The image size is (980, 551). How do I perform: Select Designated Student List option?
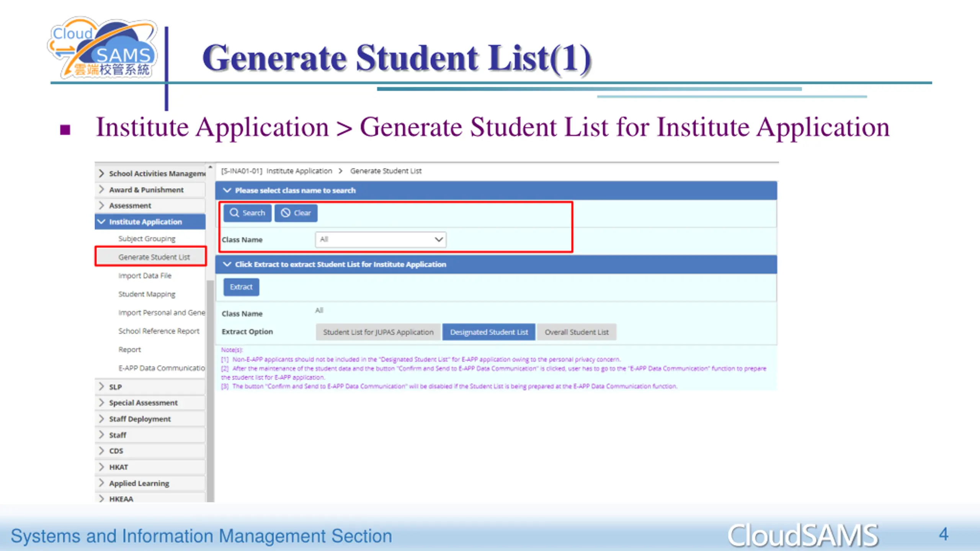tap(489, 332)
